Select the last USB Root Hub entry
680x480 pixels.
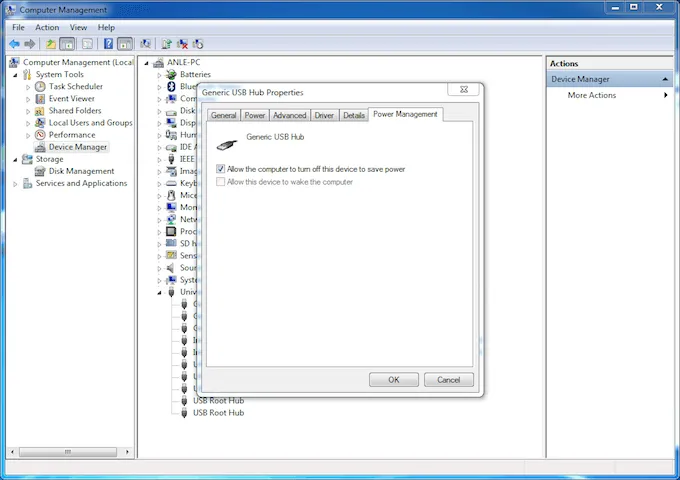tap(218, 413)
